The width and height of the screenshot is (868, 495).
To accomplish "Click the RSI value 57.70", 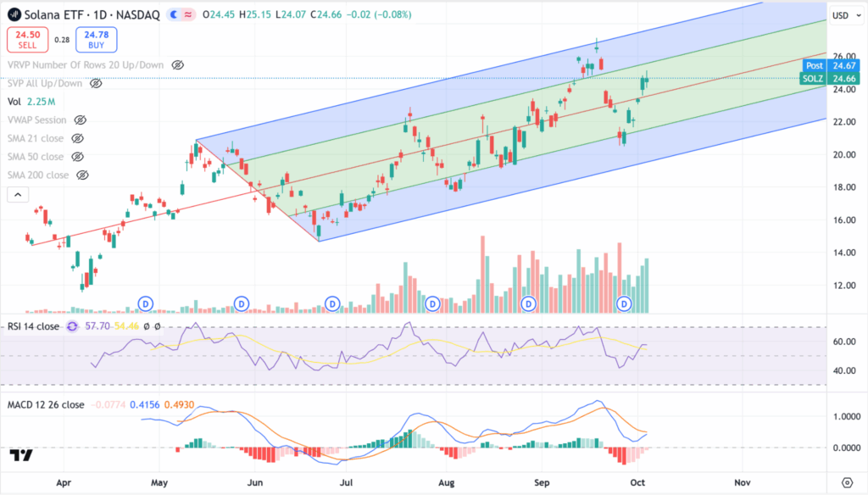I will pos(97,326).
